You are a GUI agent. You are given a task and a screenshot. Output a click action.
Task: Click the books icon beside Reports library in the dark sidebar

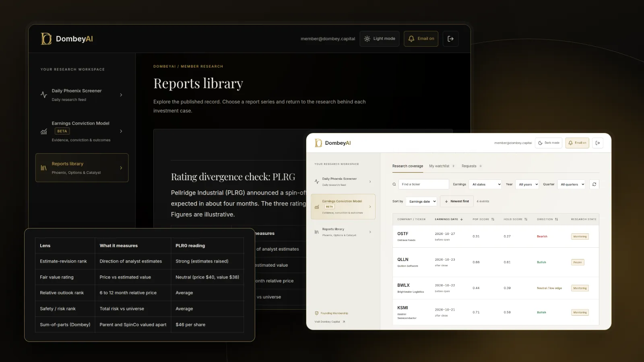[44, 168]
